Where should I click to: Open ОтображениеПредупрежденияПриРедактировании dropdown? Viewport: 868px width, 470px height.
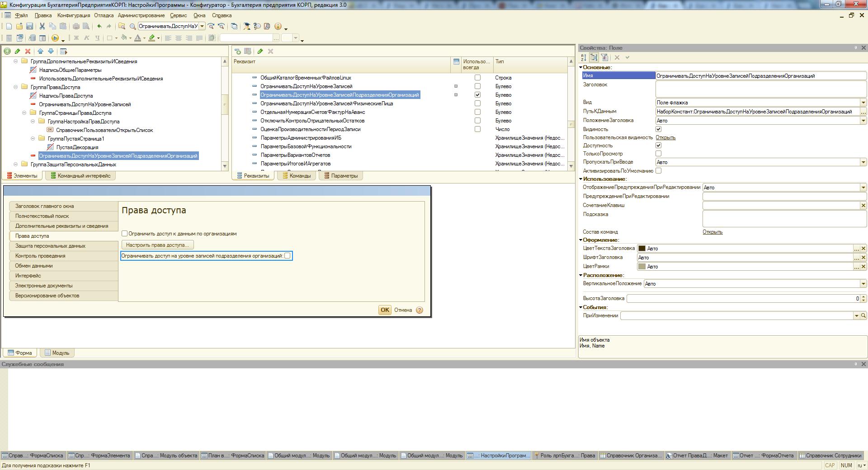863,188
